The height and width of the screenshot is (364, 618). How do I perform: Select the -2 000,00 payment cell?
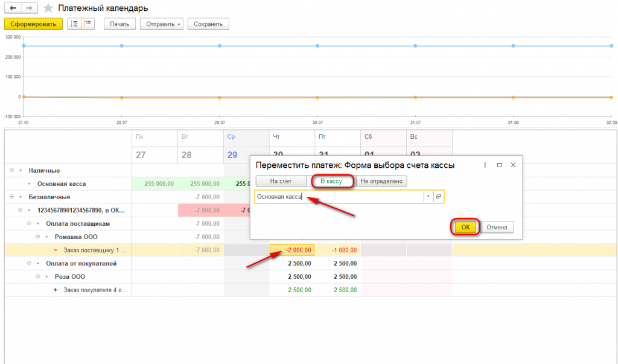pyautogui.click(x=292, y=250)
